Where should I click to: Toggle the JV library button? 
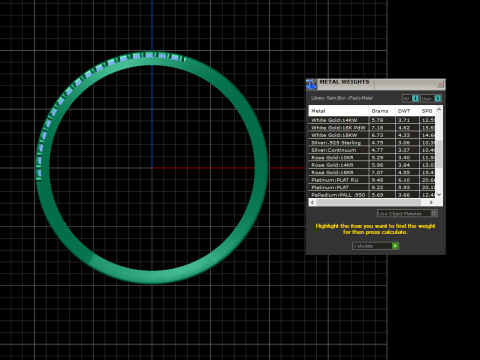click(x=410, y=98)
